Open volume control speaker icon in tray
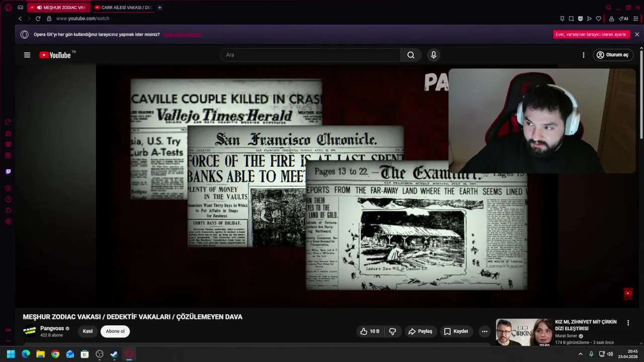 click(x=610, y=354)
